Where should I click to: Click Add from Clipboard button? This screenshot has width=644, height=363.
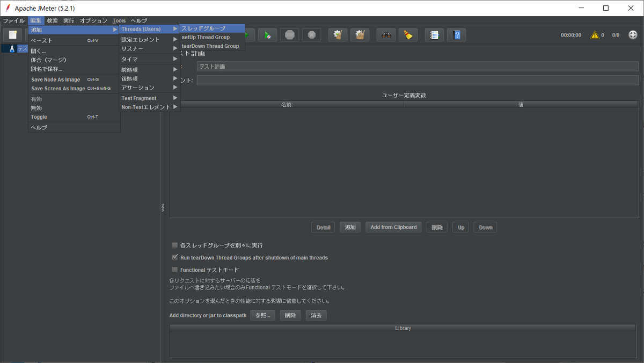(393, 227)
